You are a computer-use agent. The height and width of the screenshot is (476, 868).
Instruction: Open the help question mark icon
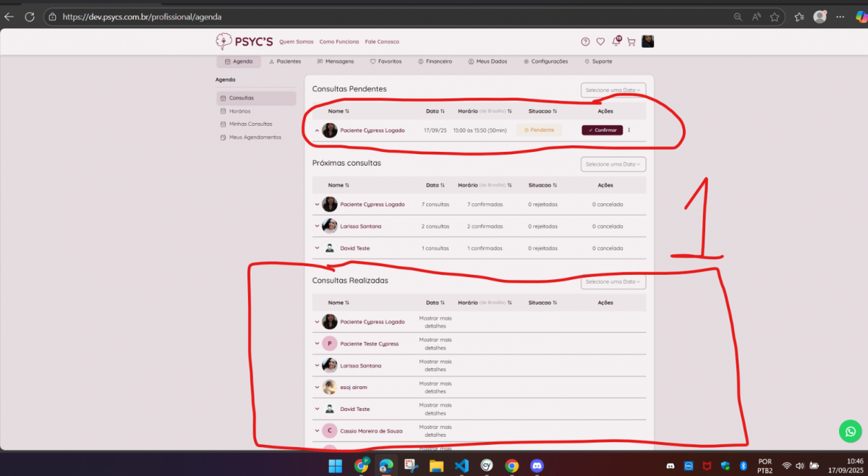tap(585, 42)
